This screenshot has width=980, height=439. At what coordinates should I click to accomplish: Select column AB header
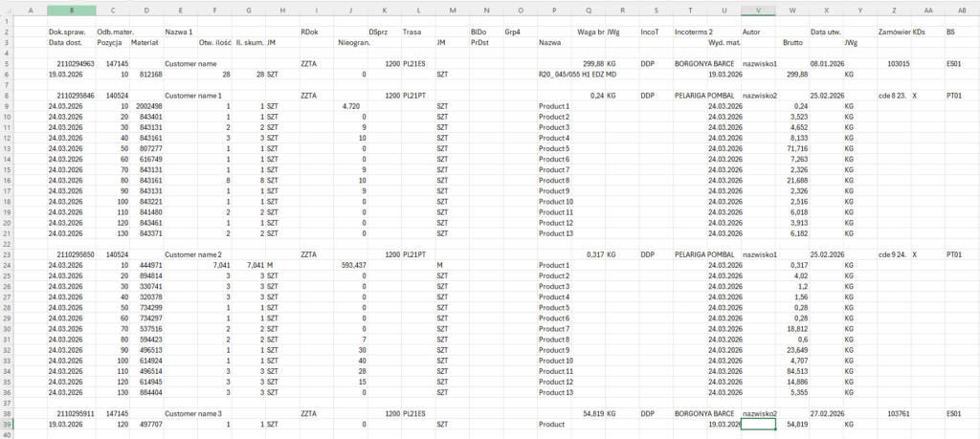[x=963, y=10]
